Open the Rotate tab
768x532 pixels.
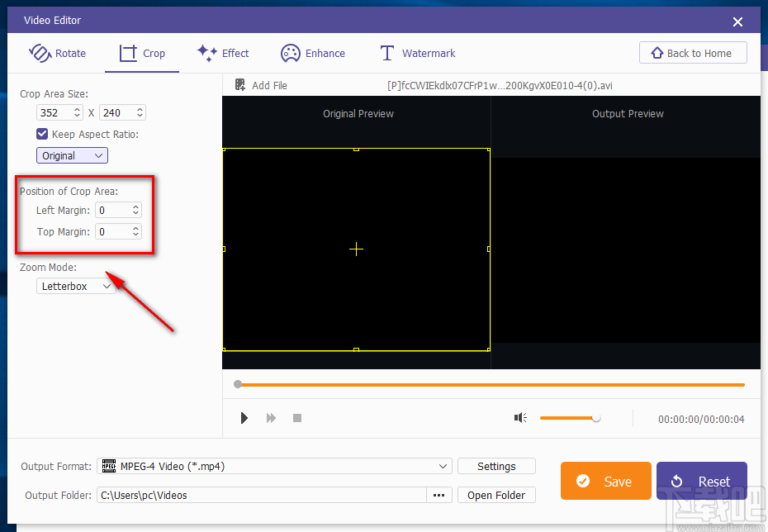[58, 53]
